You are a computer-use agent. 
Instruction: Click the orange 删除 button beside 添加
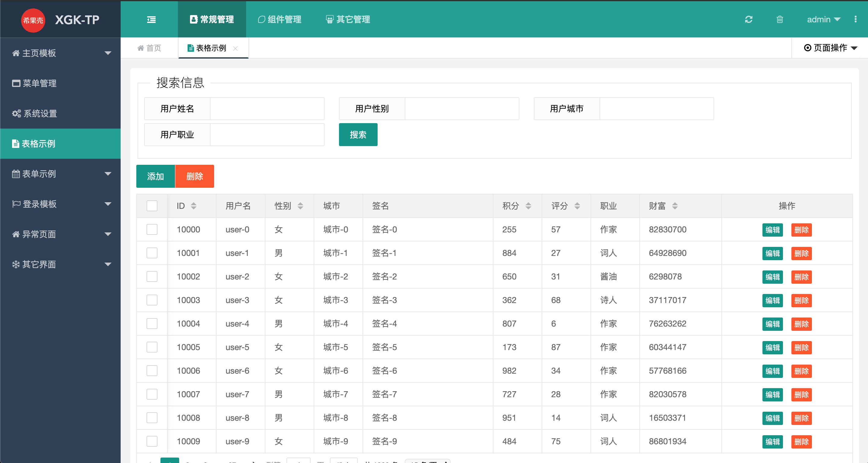[195, 176]
